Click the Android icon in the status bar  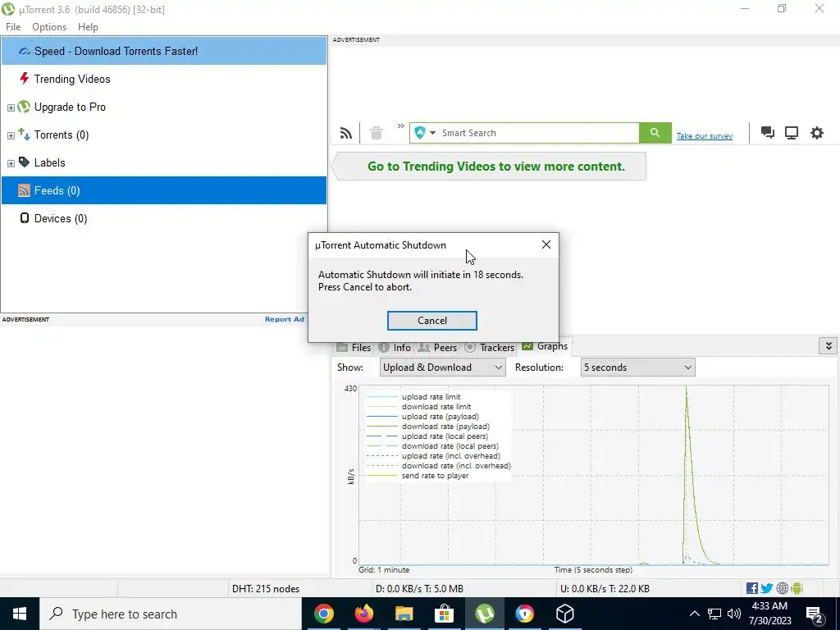pyautogui.click(x=797, y=588)
